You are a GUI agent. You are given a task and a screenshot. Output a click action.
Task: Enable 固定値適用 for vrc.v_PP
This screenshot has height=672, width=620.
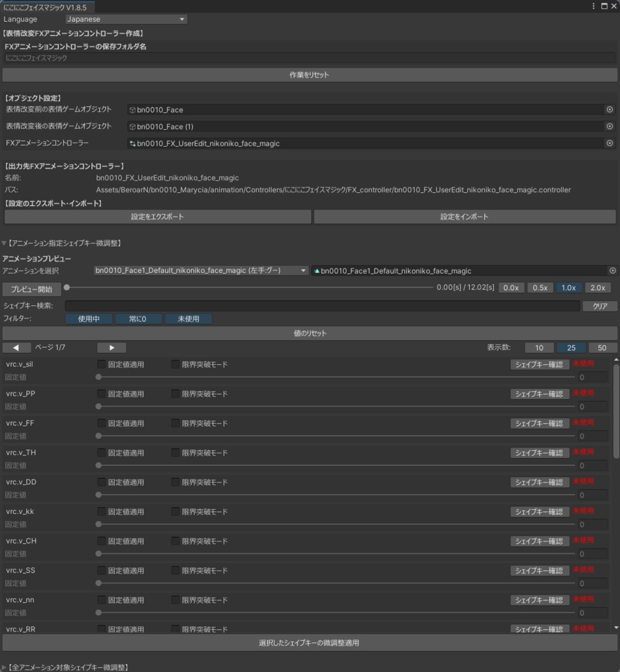pyautogui.click(x=101, y=394)
